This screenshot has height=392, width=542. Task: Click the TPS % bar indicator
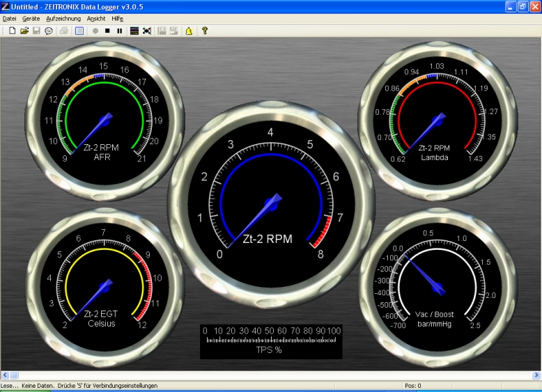pos(271,342)
